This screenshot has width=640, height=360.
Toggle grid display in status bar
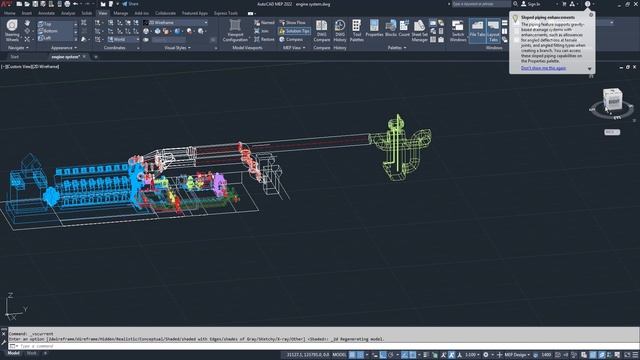pyautogui.click(x=352, y=355)
